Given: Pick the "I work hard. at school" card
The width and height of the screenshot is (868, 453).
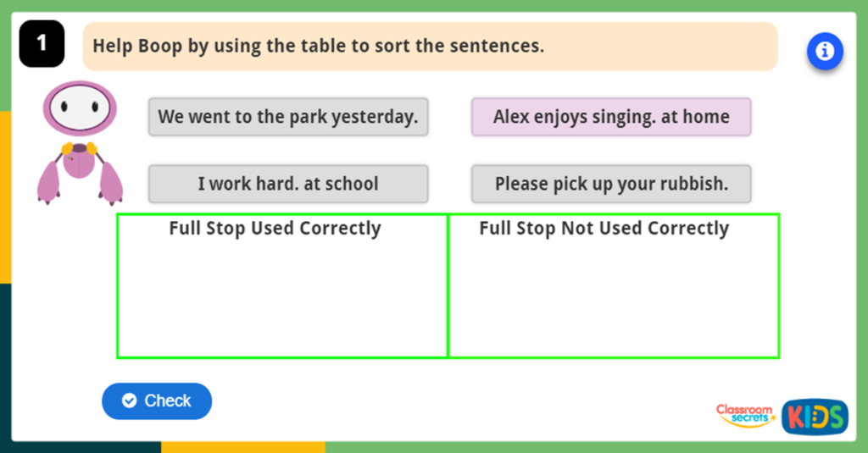Looking at the screenshot, I should pyautogui.click(x=288, y=184).
